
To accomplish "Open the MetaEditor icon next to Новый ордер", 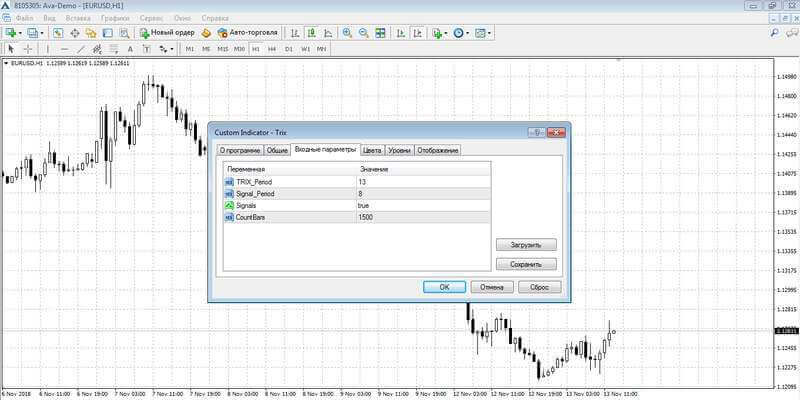I will coord(206,33).
